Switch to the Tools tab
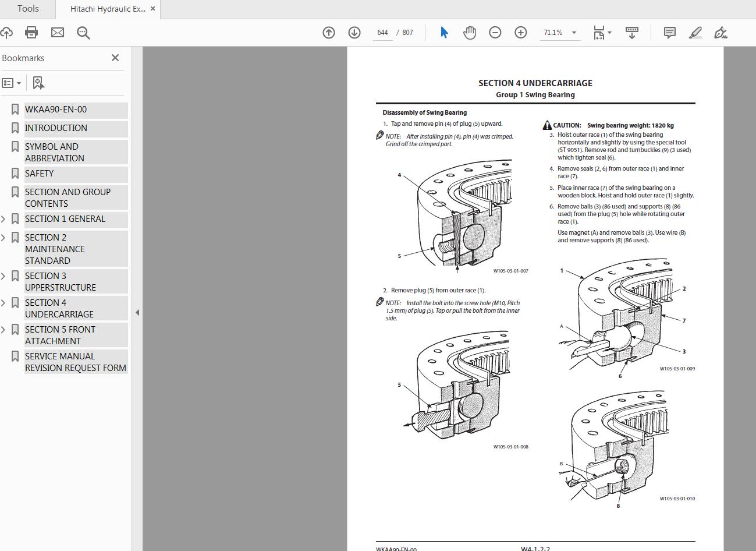The image size is (756, 551). point(28,9)
